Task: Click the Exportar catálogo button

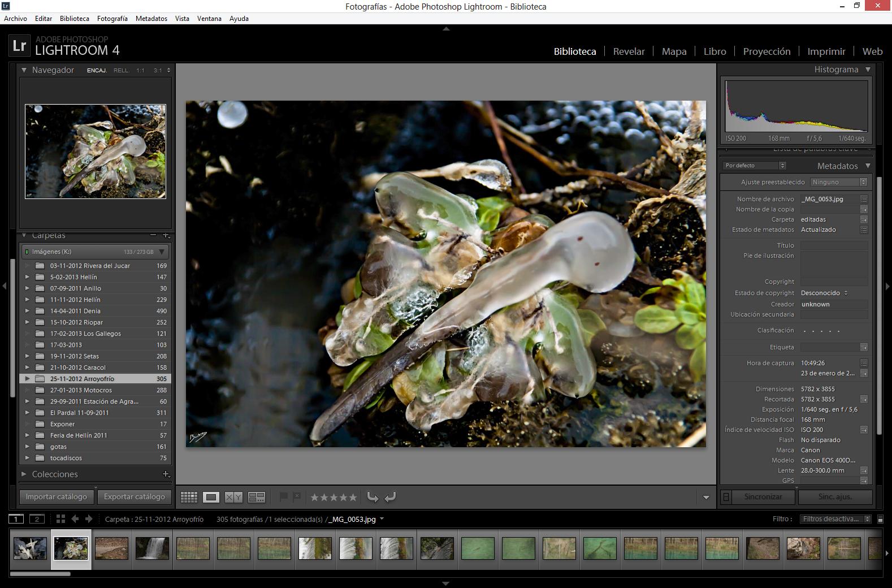Action: (x=135, y=496)
